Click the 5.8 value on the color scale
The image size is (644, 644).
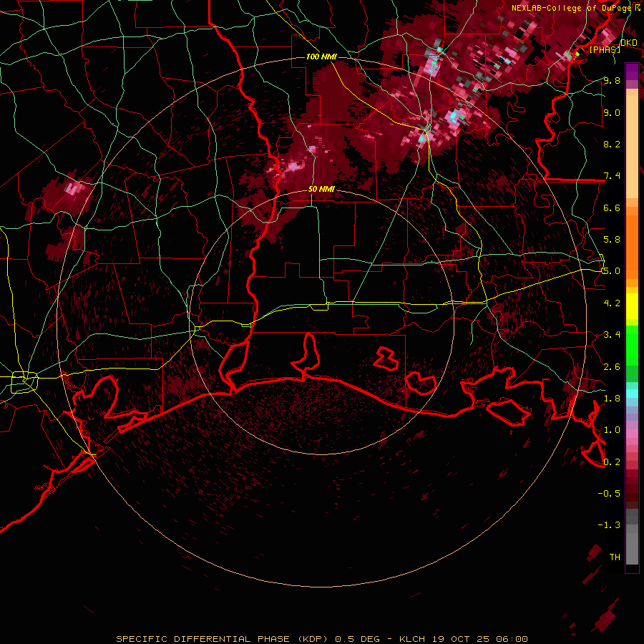[612, 240]
